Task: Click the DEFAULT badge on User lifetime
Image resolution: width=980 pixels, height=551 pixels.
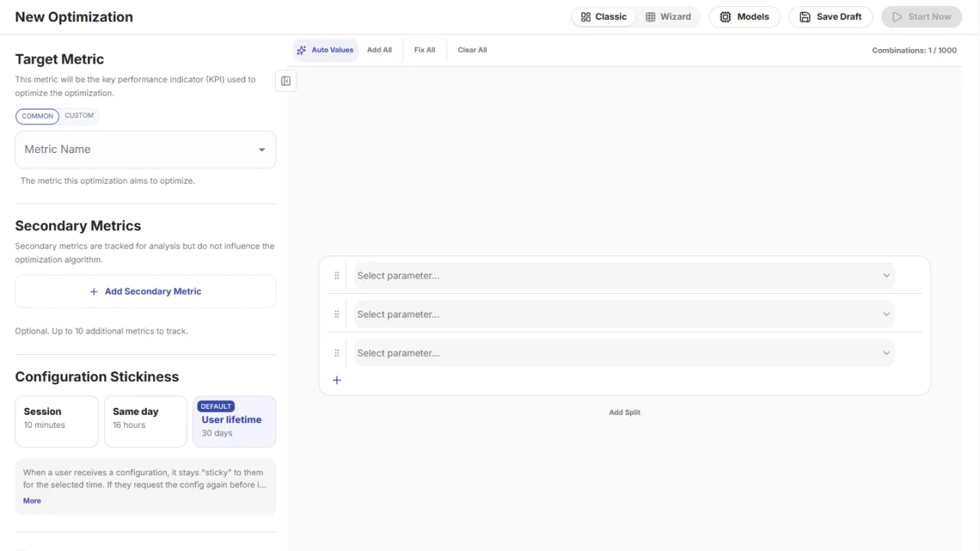Action: [x=216, y=406]
